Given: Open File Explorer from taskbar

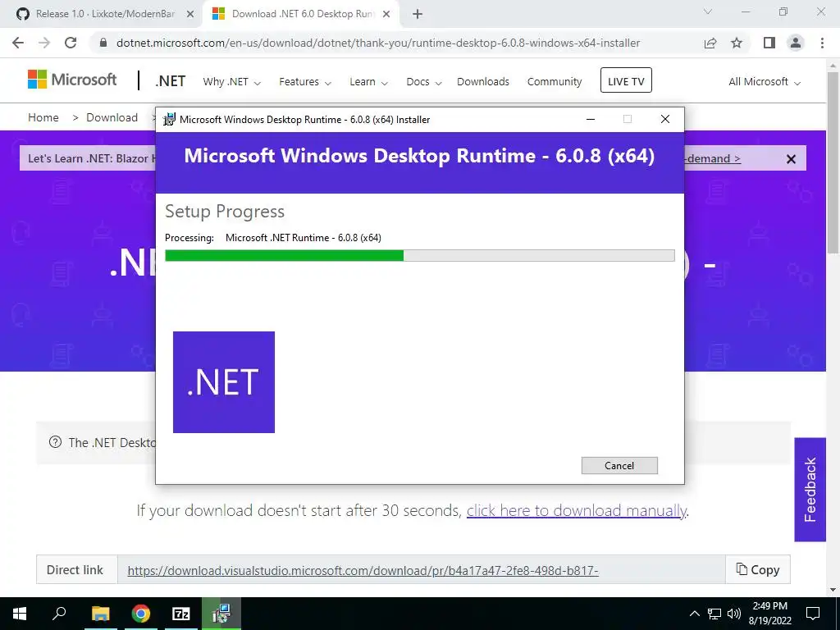Looking at the screenshot, I should point(100,614).
